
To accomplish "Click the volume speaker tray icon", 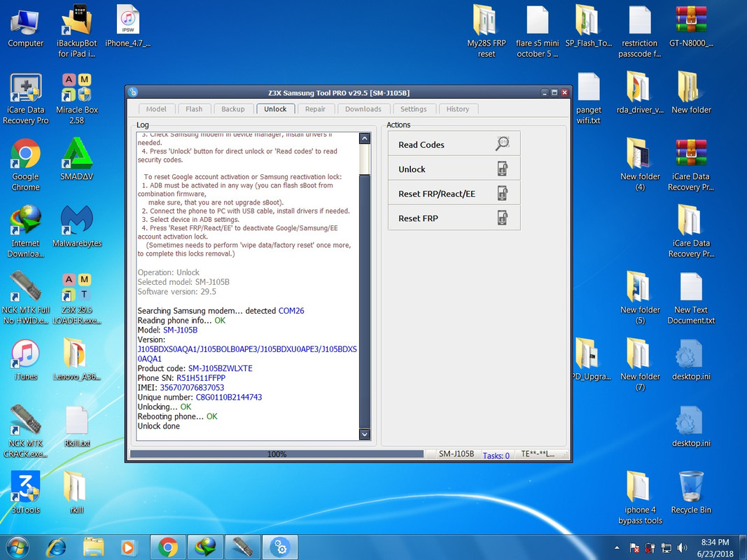I will (x=682, y=547).
